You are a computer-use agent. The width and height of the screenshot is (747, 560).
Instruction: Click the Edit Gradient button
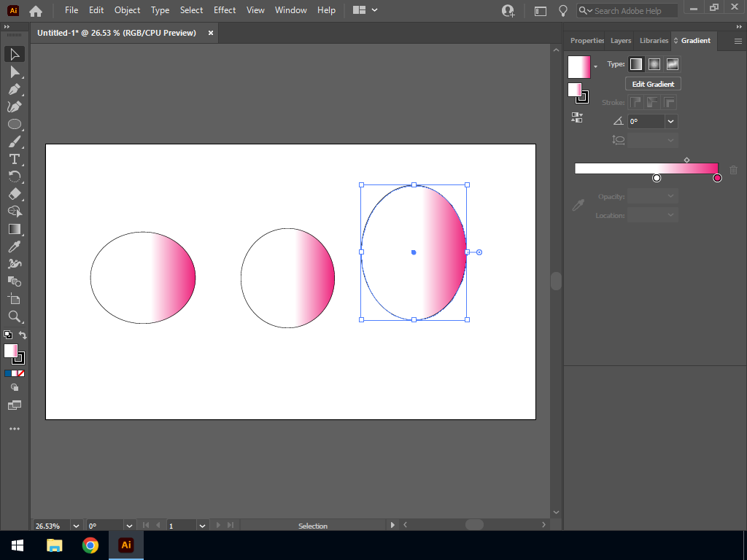(653, 84)
